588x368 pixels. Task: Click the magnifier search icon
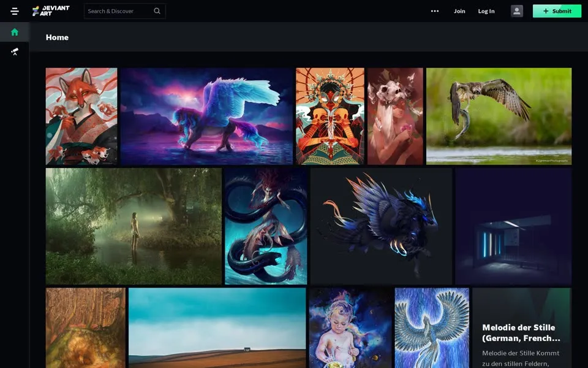click(x=157, y=11)
